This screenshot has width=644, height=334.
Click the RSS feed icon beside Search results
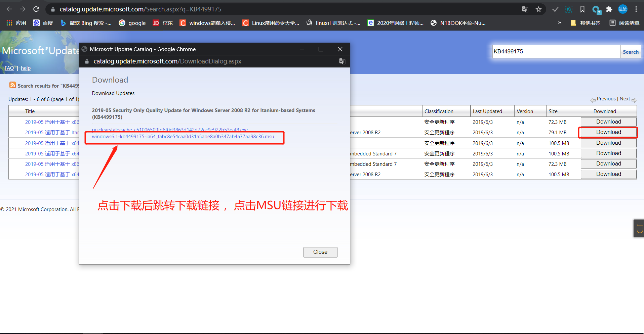[x=13, y=85]
